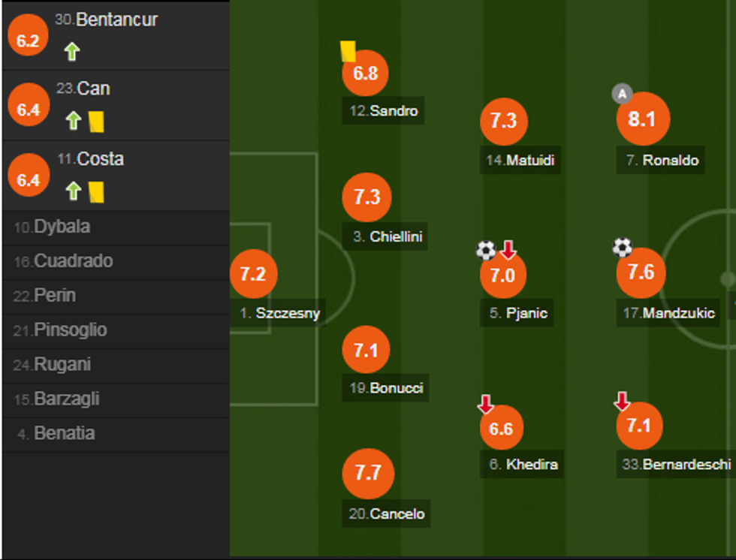Click Pjanic's goal ball icon

point(486,250)
